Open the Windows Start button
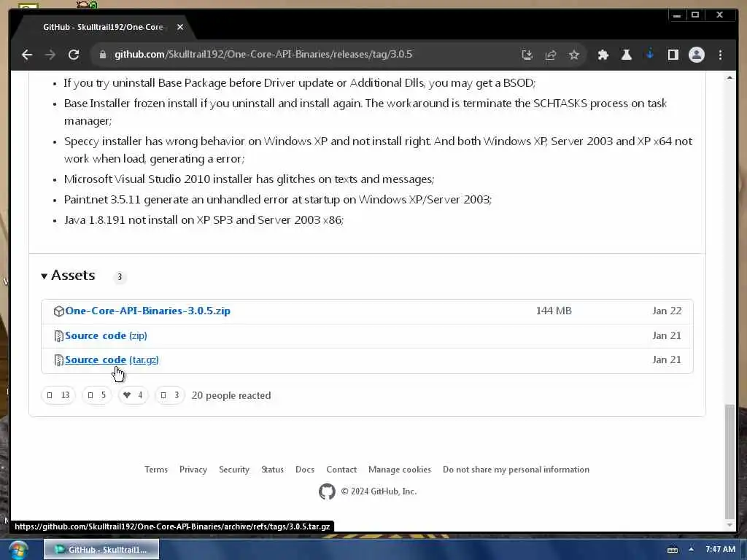 18,550
